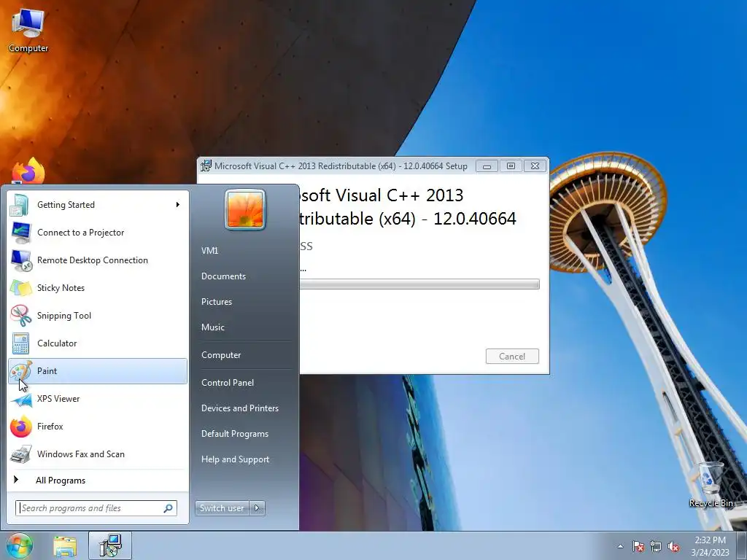The width and height of the screenshot is (747, 560).
Task: Click the XPS Viewer icon
Action: (x=21, y=399)
